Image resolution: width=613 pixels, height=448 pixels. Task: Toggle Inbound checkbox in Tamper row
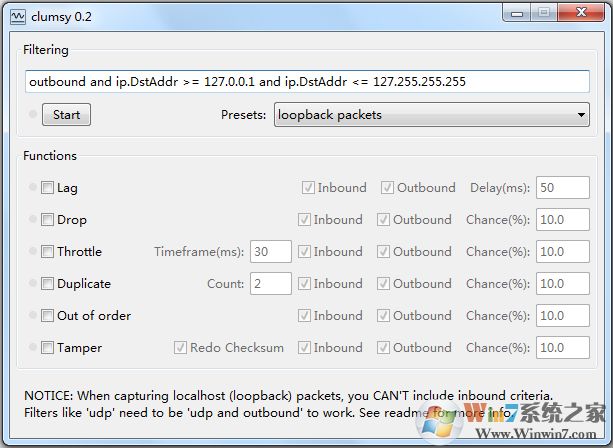(x=304, y=348)
